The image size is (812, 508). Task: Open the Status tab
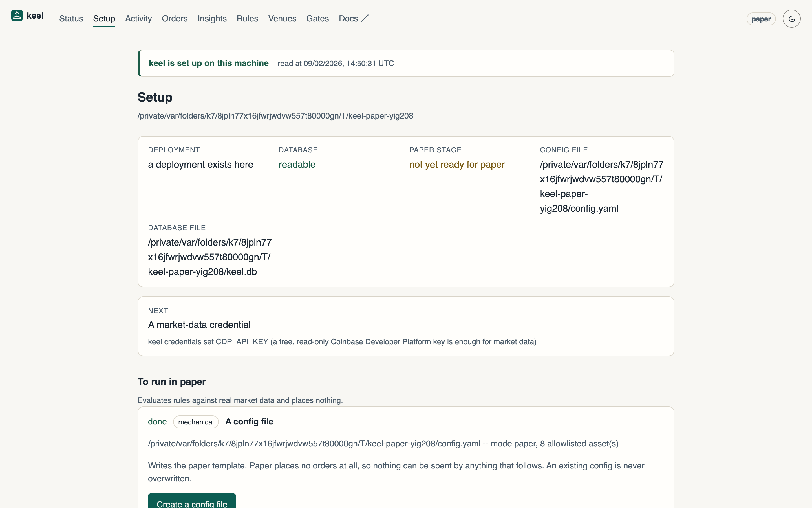point(71,18)
